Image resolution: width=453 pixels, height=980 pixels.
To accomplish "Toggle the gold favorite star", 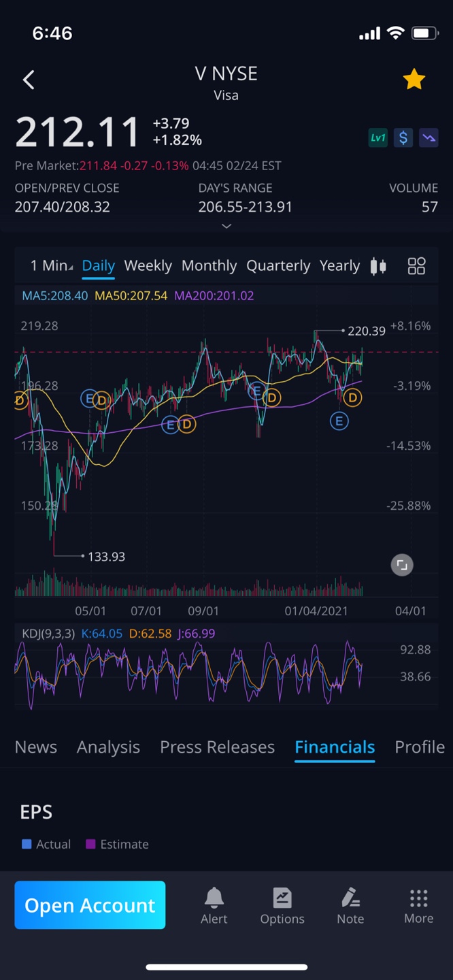I will pyautogui.click(x=414, y=80).
